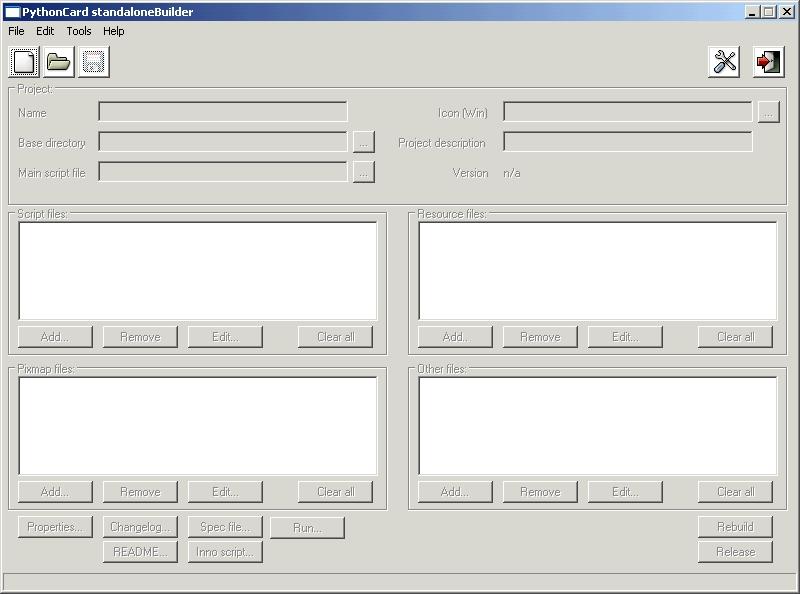The width and height of the screenshot is (800, 594).
Task: Click Clear all under Pixmap files
Action: tap(335, 492)
